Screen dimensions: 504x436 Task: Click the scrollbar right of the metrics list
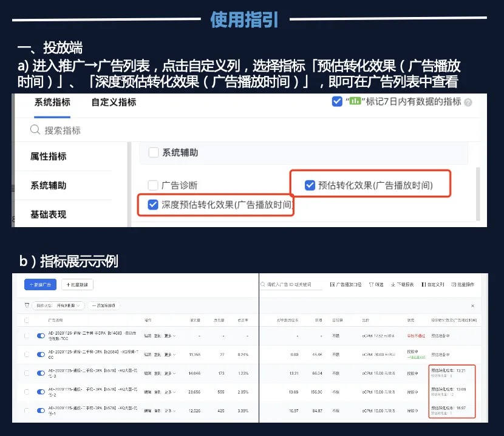[478, 194]
